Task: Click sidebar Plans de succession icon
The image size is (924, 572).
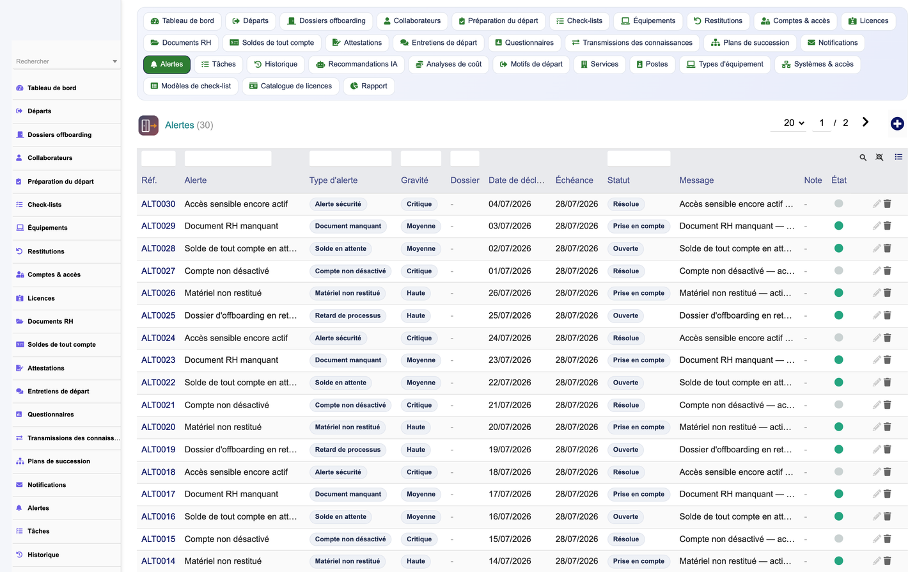Action: click(x=20, y=461)
